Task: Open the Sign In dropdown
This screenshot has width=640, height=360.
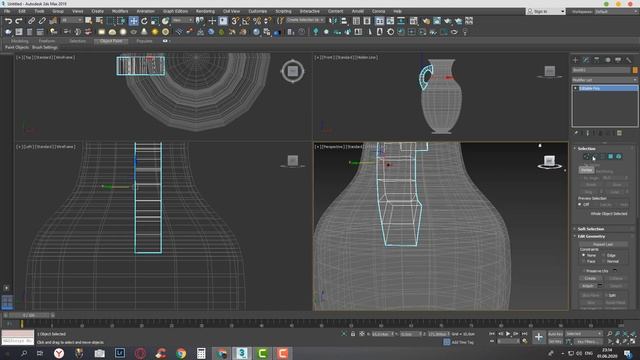Action: (x=546, y=11)
